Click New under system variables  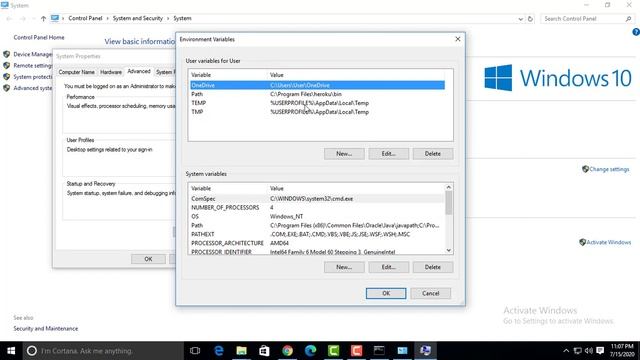(x=344, y=267)
